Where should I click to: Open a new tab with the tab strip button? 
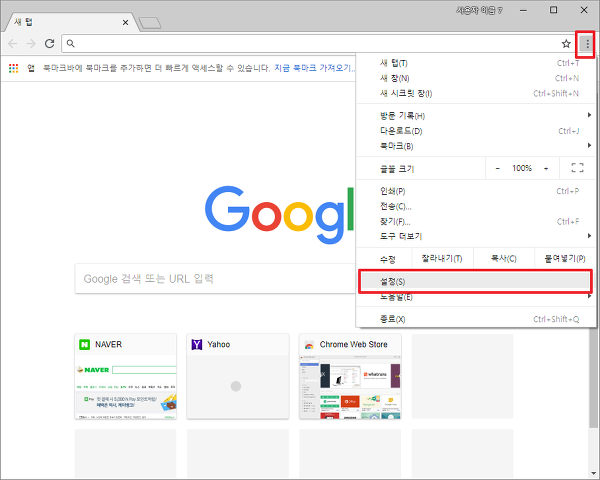pyautogui.click(x=150, y=23)
